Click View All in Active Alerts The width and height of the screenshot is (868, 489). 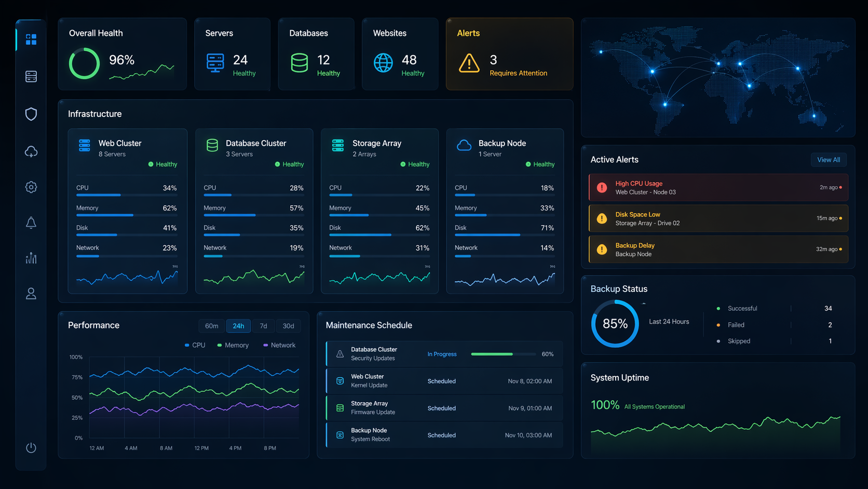829,160
